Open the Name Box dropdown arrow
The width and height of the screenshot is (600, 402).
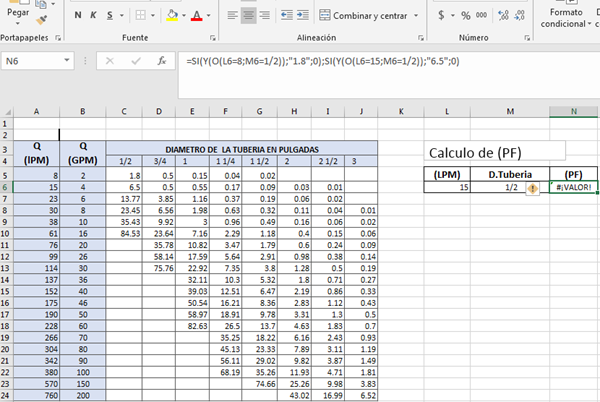(x=84, y=61)
